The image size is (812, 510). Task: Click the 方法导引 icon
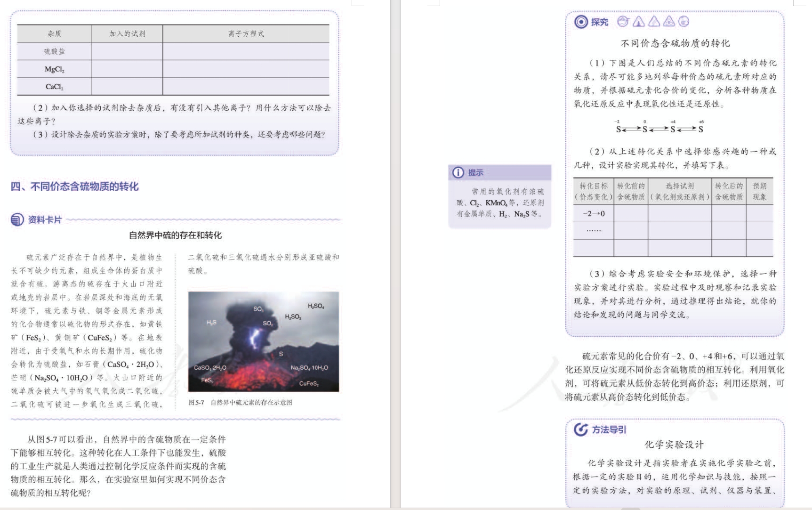[x=581, y=429]
